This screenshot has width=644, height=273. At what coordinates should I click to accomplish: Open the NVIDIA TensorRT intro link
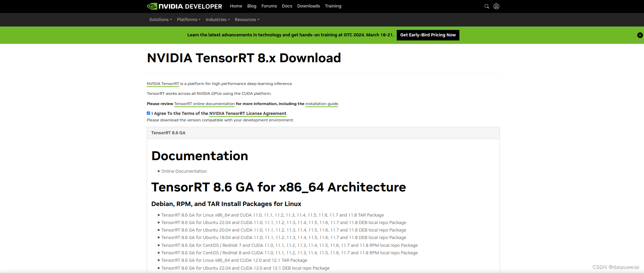[163, 84]
